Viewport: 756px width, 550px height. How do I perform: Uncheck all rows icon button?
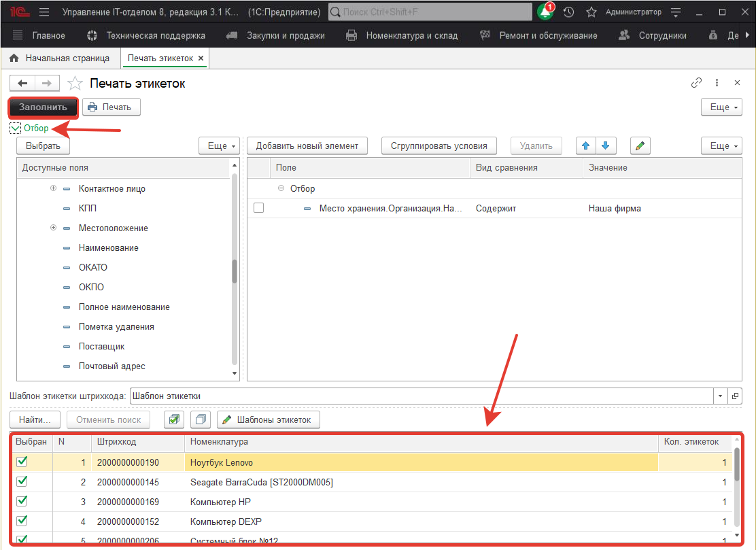click(x=201, y=419)
